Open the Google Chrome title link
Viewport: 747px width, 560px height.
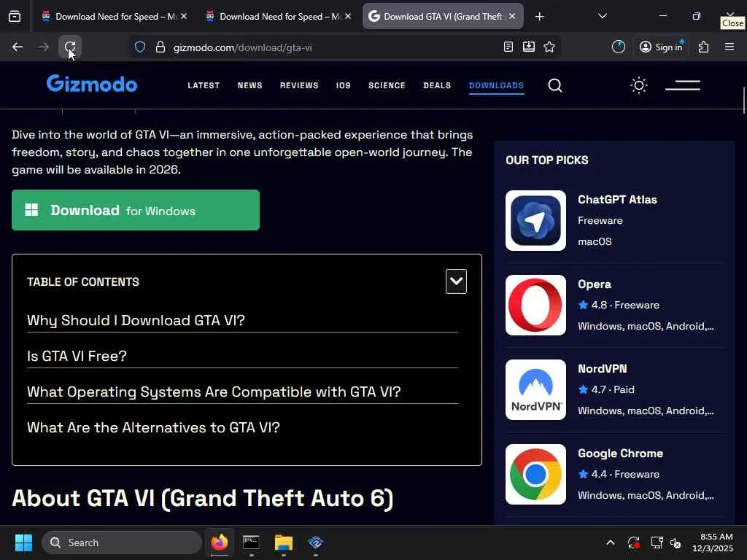pyautogui.click(x=620, y=454)
